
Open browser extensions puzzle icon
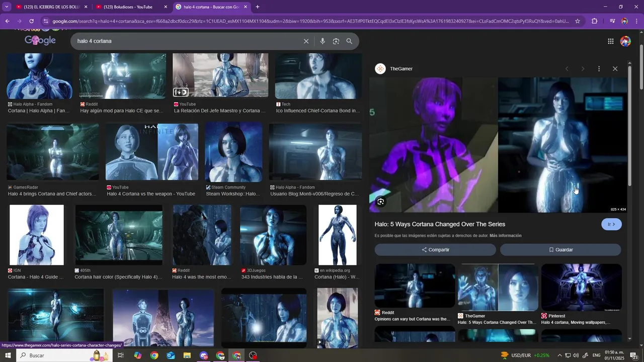pos(594,21)
